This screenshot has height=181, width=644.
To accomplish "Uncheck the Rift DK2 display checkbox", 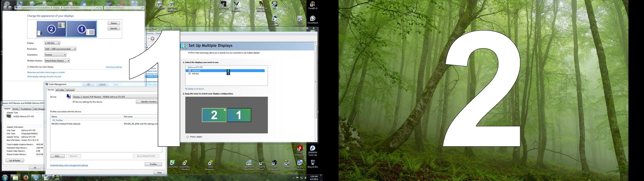I will coord(190,74).
